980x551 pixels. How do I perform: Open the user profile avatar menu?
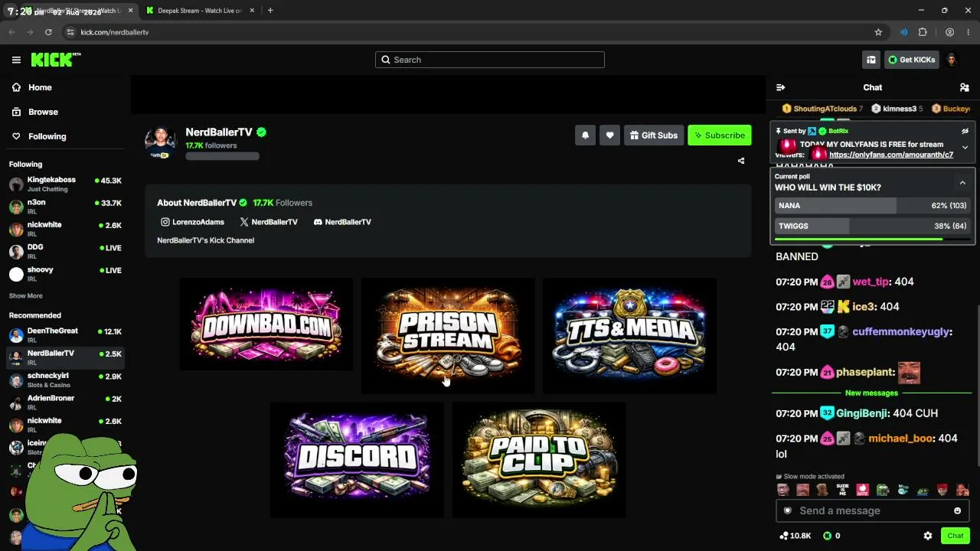(x=952, y=60)
